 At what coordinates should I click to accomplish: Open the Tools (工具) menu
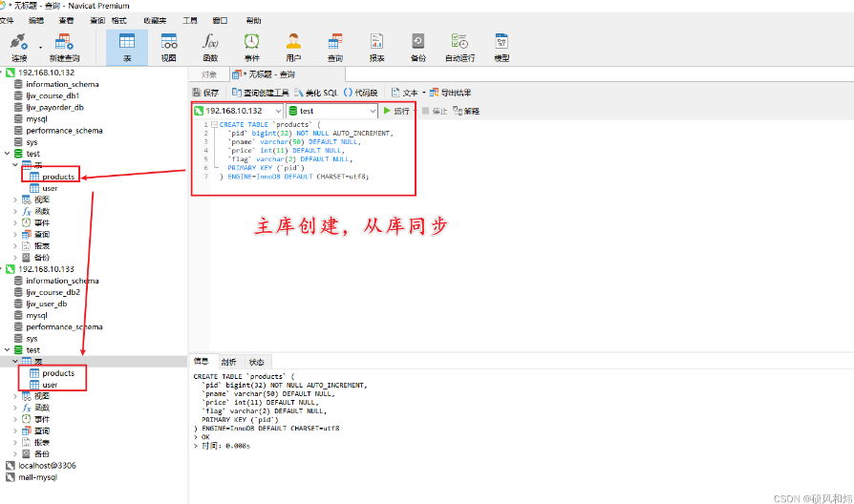click(x=190, y=21)
